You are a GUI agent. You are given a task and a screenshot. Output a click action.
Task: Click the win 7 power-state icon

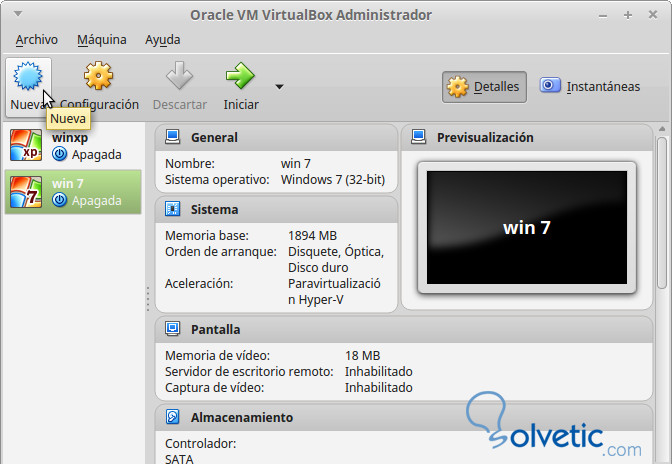pos(60,200)
